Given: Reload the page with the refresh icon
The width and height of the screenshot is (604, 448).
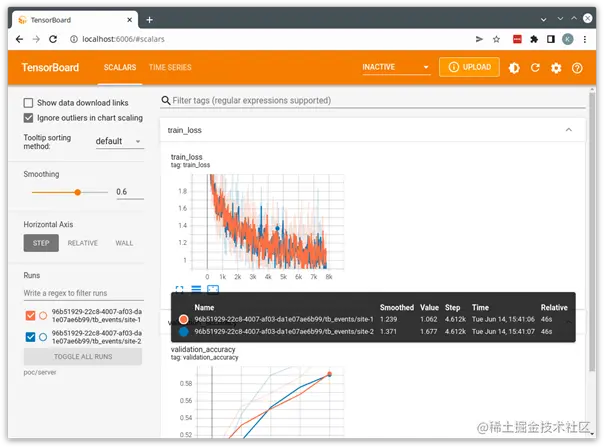Looking at the screenshot, I should point(53,39).
